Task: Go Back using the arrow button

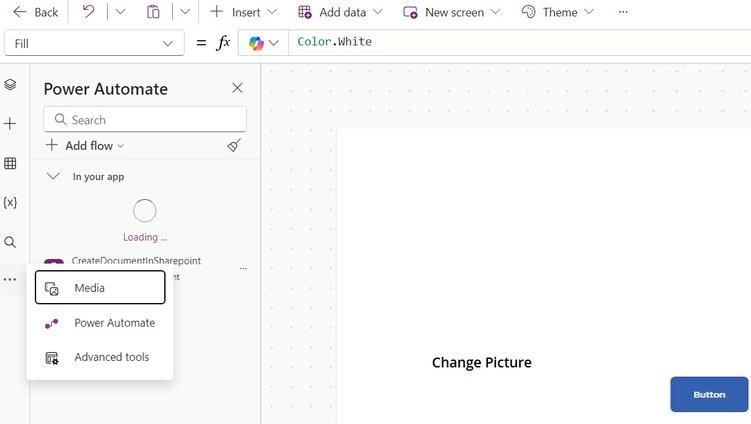Action: coord(35,12)
